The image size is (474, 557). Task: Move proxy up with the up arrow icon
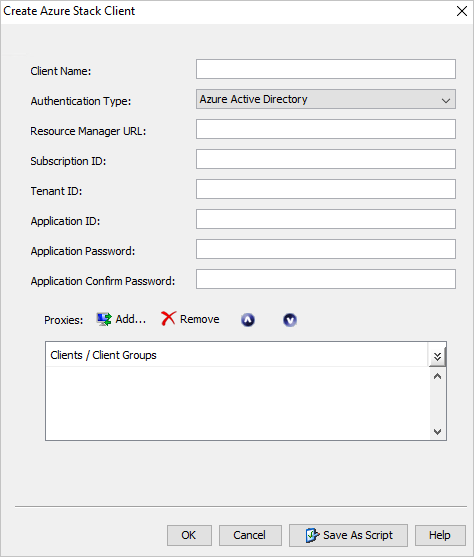coord(248,320)
